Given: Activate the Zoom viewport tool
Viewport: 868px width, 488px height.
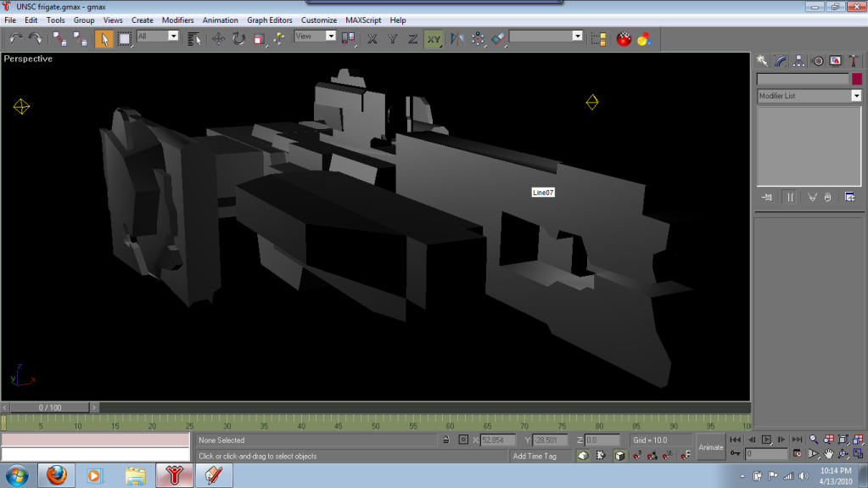Looking at the screenshot, I should point(813,440).
